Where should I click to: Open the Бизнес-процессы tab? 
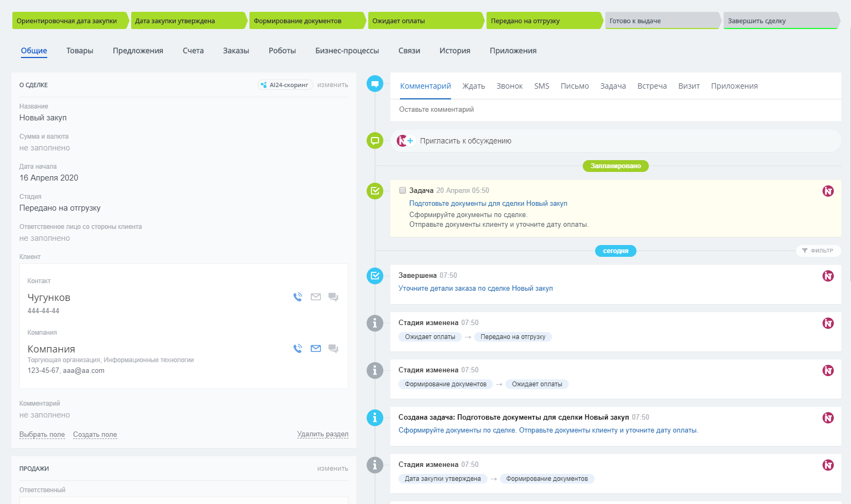click(347, 51)
